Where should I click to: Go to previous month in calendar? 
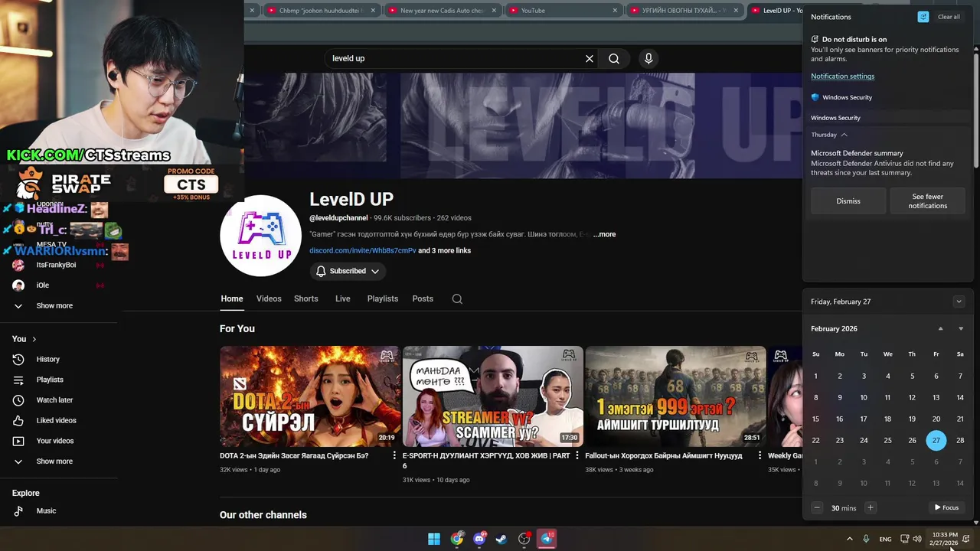tap(941, 328)
